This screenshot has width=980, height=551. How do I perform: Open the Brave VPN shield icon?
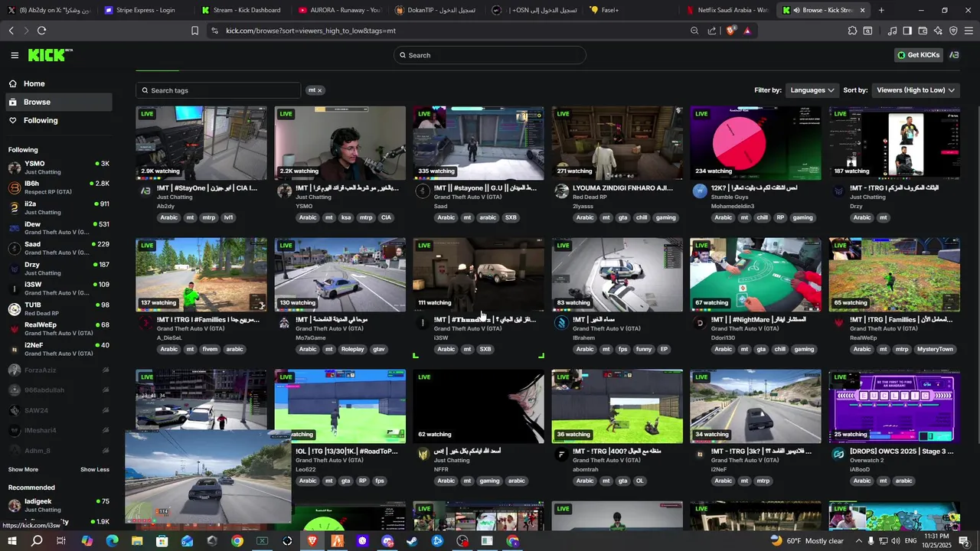coord(953,31)
